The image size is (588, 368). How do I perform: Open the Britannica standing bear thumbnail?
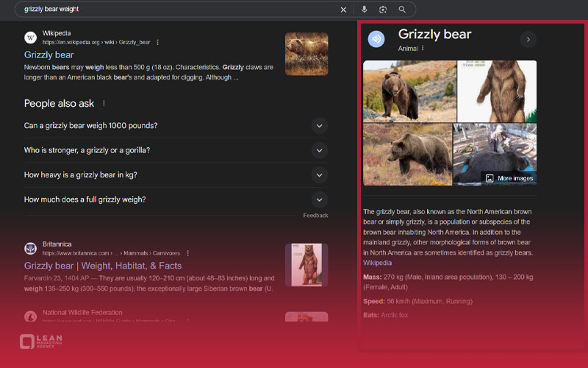(x=306, y=265)
